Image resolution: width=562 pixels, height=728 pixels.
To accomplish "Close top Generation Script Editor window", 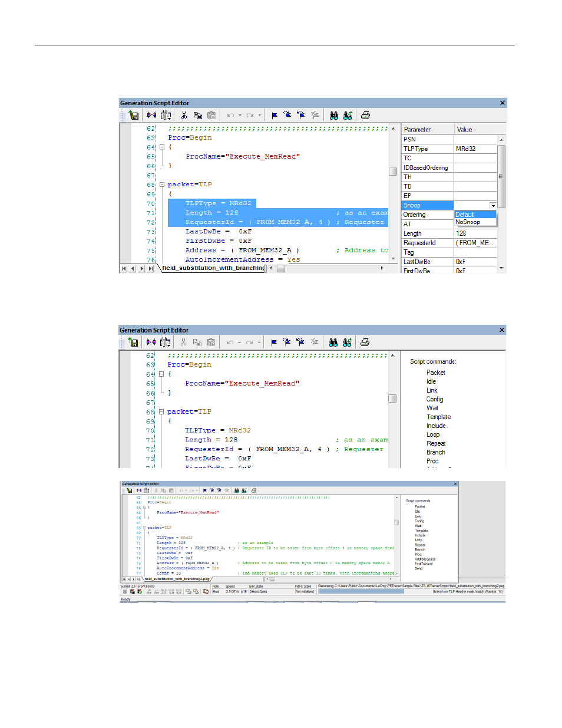I will [503, 103].
